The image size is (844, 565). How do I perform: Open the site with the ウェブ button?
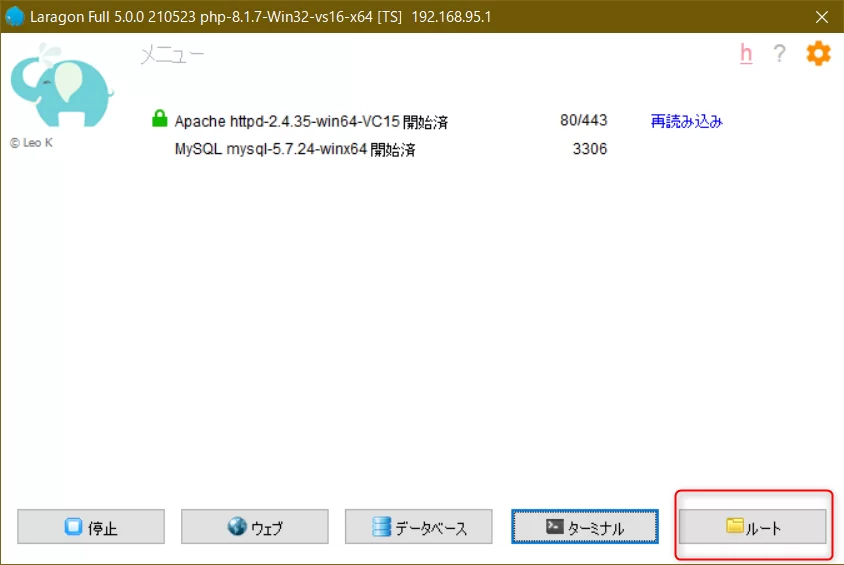255,527
